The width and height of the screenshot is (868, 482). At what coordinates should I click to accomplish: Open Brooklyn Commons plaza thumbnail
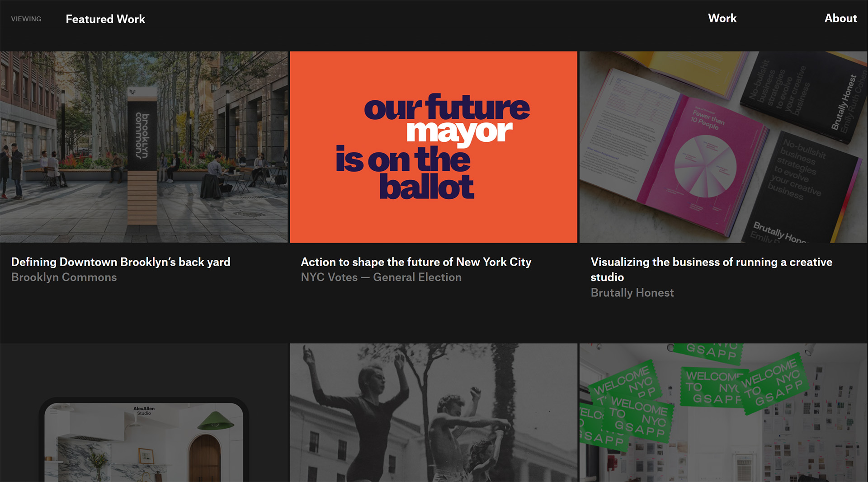[144, 147]
